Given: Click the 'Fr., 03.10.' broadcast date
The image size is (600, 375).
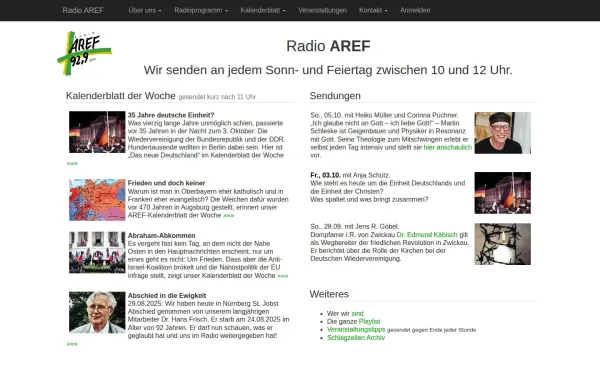Looking at the screenshot, I should coord(325,175).
